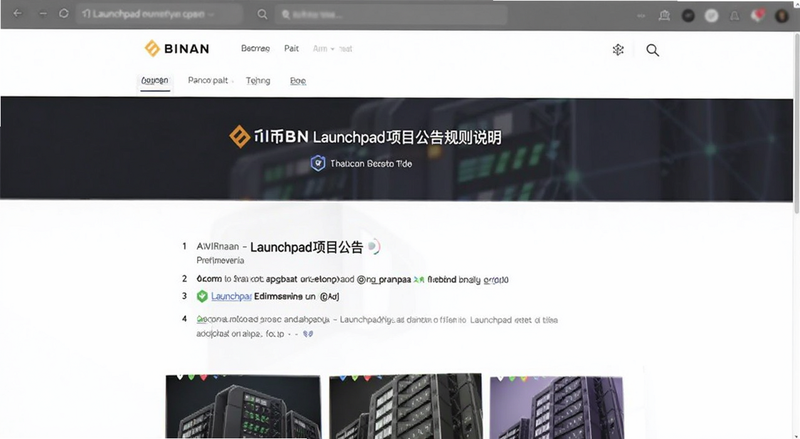The height and width of the screenshot is (439, 800).
Task: Open the first server rack thumbnail
Action: tap(243, 406)
